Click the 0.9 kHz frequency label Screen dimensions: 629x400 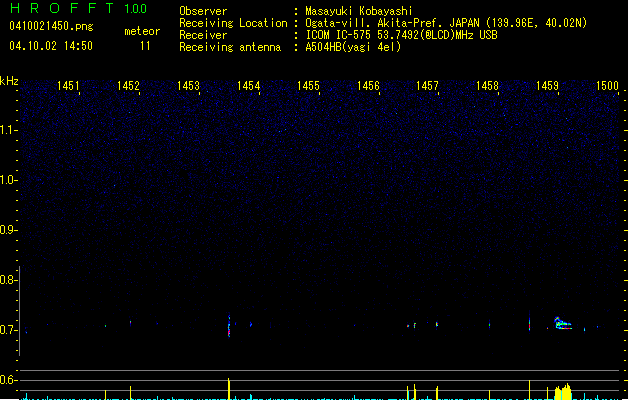click(8, 230)
